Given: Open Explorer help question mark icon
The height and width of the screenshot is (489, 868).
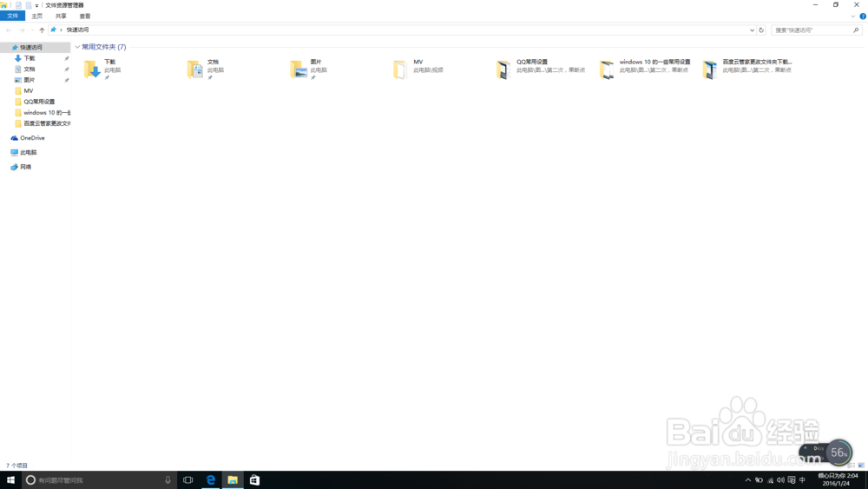Looking at the screenshot, I should (863, 16).
